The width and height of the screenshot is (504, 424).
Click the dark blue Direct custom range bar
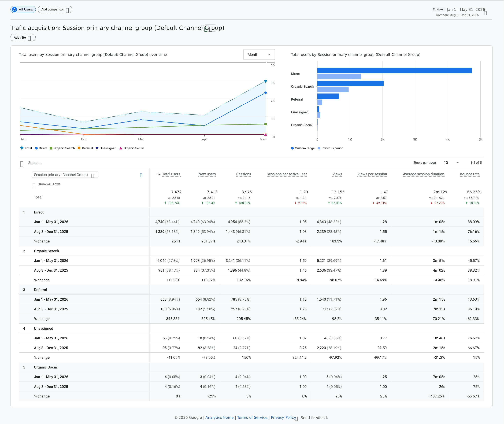pos(394,71)
